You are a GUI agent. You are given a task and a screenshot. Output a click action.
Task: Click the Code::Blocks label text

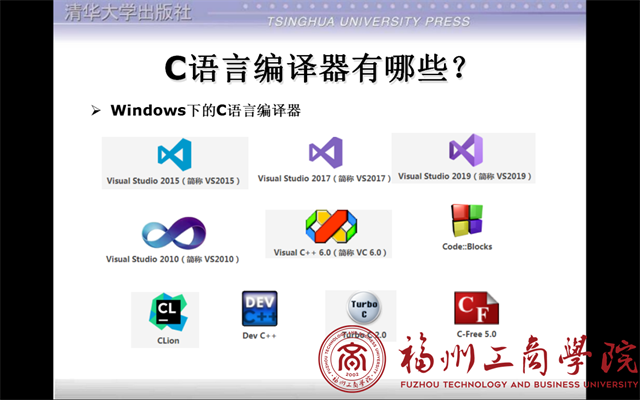pyautogui.click(x=467, y=246)
